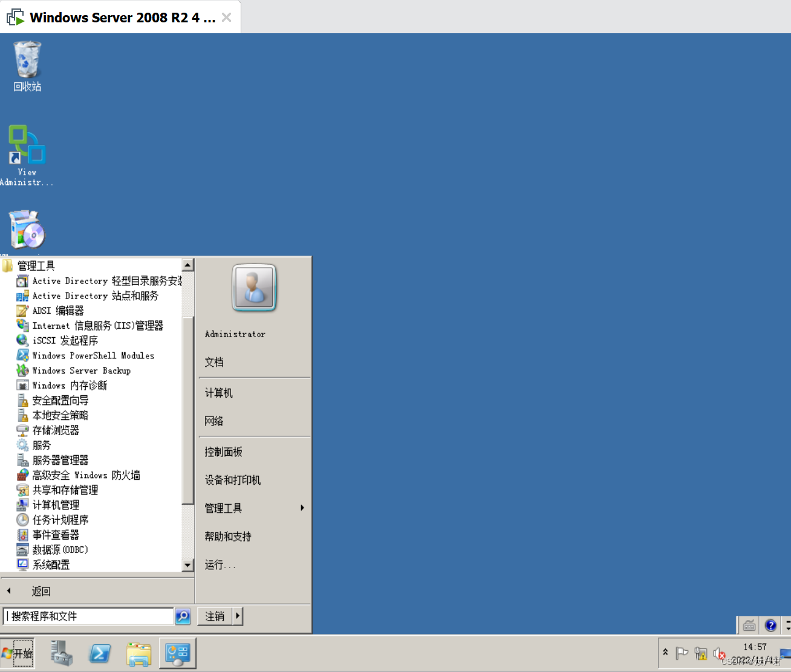Click the 共享和存储管理 icon

[22, 490]
